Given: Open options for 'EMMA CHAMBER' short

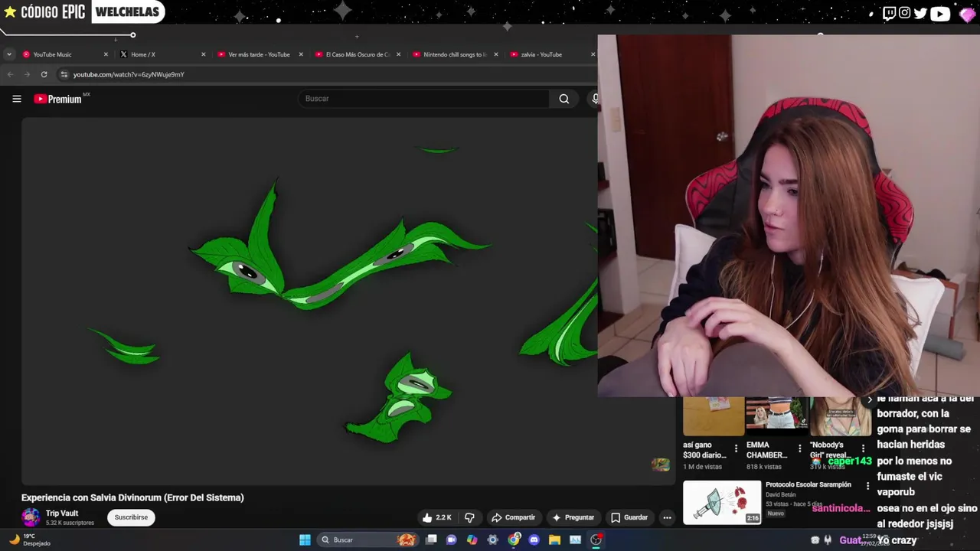Looking at the screenshot, I should (799, 448).
